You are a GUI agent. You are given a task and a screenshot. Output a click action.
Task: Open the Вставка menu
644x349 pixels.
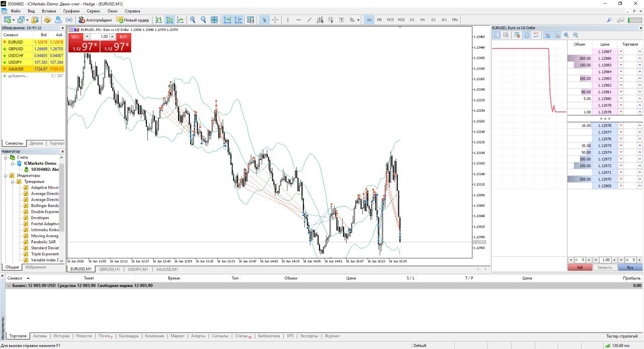click(49, 11)
